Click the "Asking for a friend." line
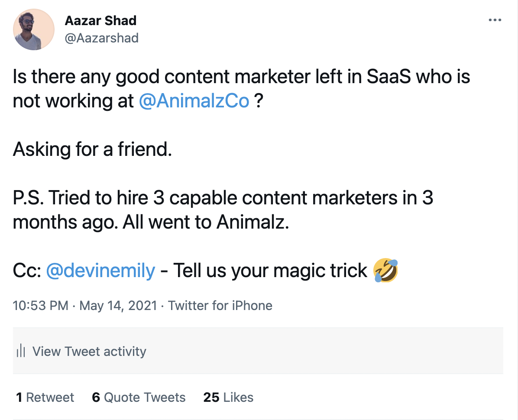518x420 pixels. click(93, 149)
